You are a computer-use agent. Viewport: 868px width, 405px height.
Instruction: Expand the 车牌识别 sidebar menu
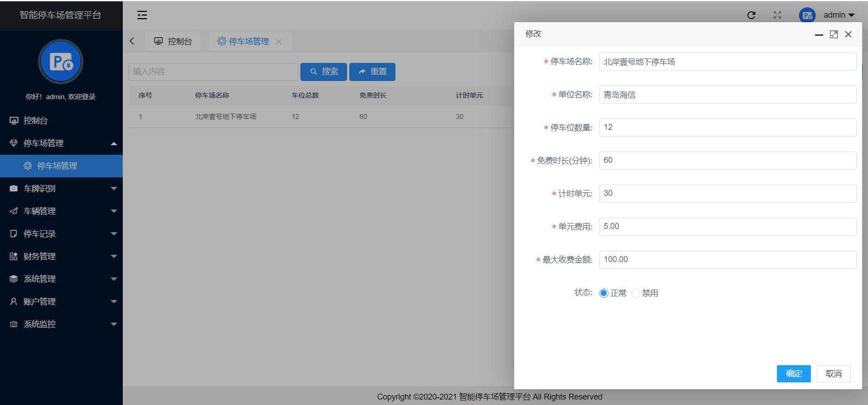point(61,188)
